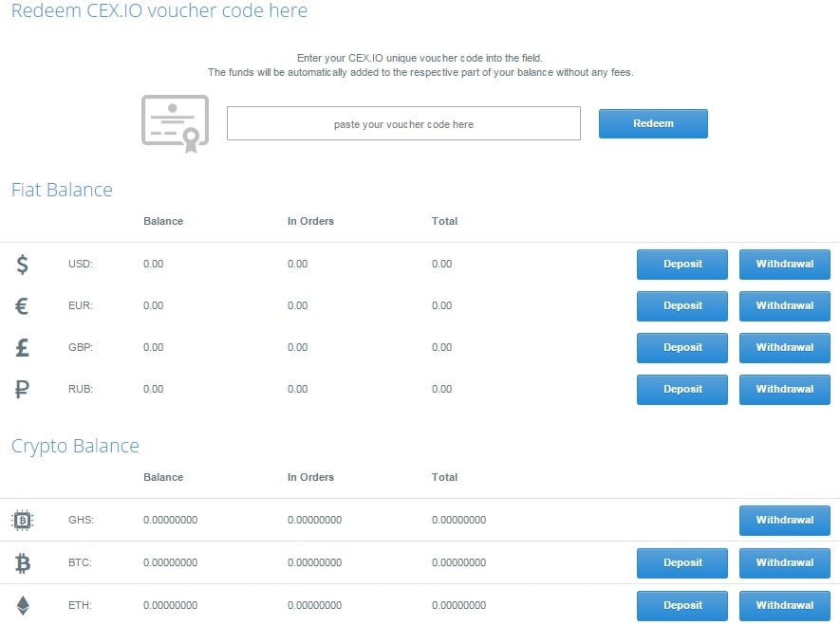
Task: Click the 'ETH:' row label
Action: click(x=80, y=605)
